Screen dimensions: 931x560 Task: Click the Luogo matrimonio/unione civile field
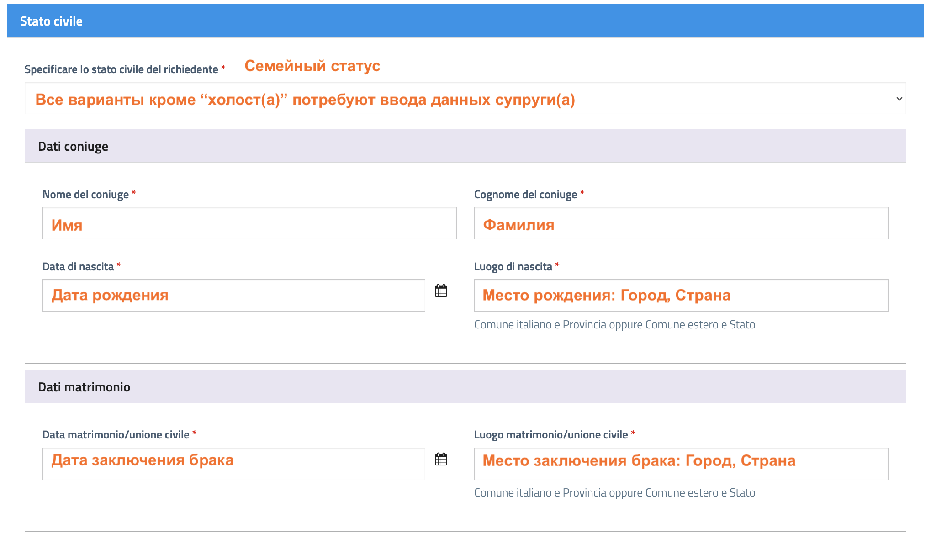(681, 464)
